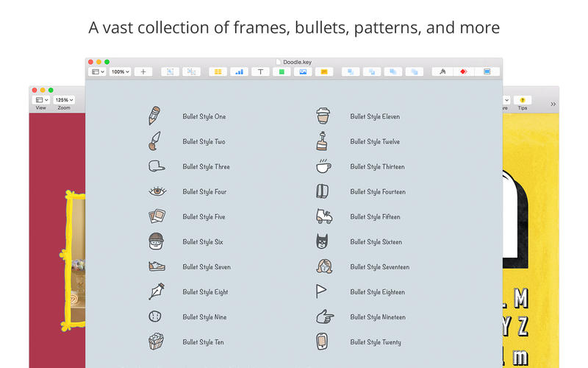Select the eye bullet icon
The image size is (588, 368).
tap(157, 191)
